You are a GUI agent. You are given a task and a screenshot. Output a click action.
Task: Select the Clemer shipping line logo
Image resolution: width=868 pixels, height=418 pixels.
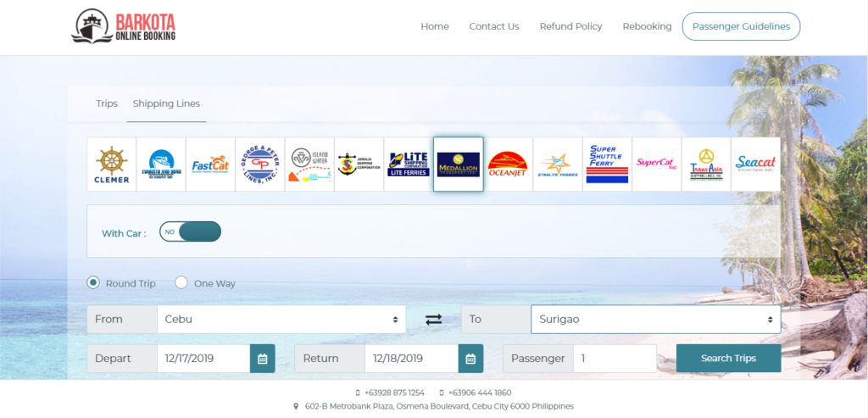(x=111, y=164)
